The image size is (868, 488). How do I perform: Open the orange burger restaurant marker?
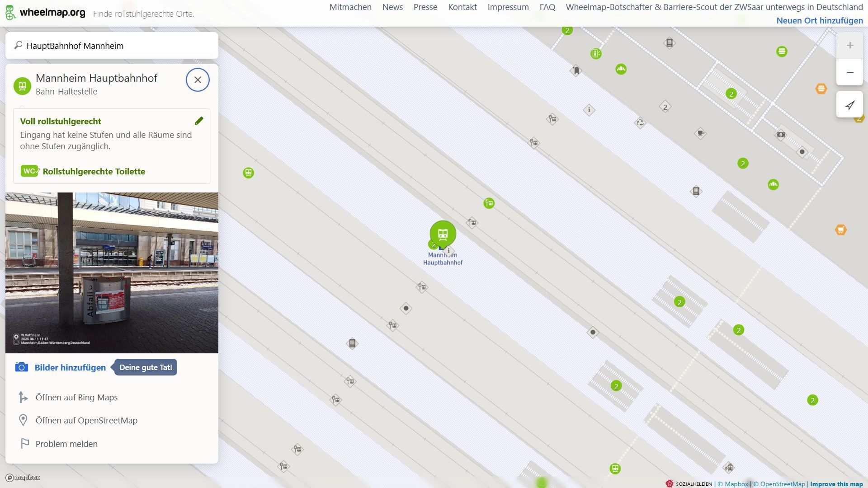click(821, 89)
